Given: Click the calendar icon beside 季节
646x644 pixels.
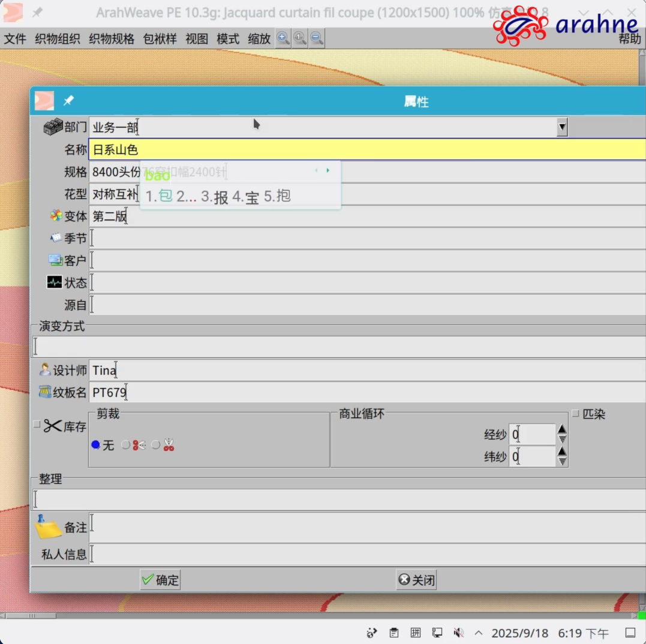Looking at the screenshot, I should 56,237.
